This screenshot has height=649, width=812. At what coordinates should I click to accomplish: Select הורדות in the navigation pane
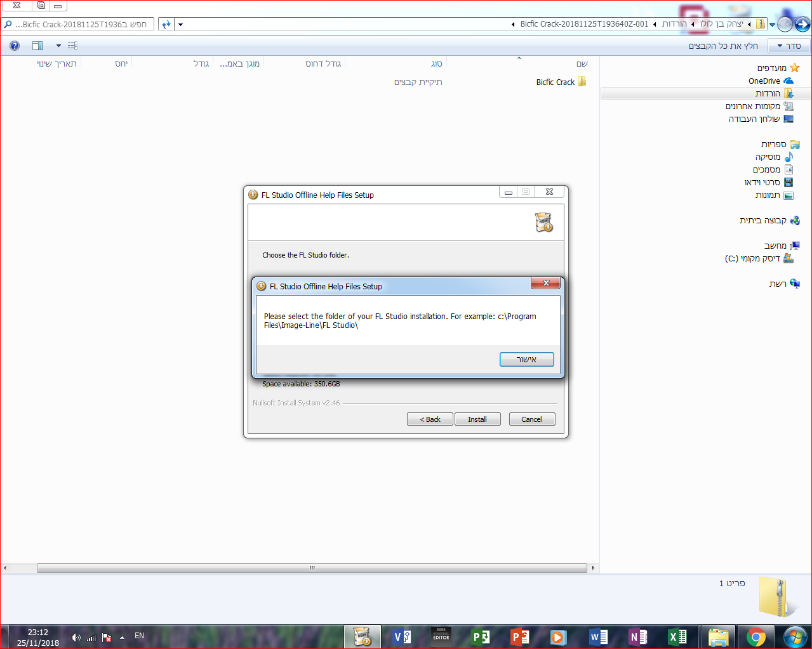(x=775, y=93)
